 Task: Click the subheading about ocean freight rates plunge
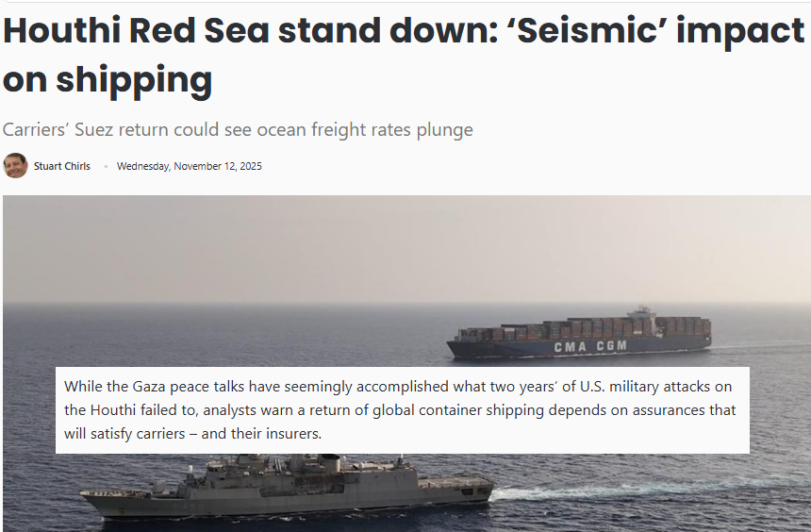[x=238, y=130]
